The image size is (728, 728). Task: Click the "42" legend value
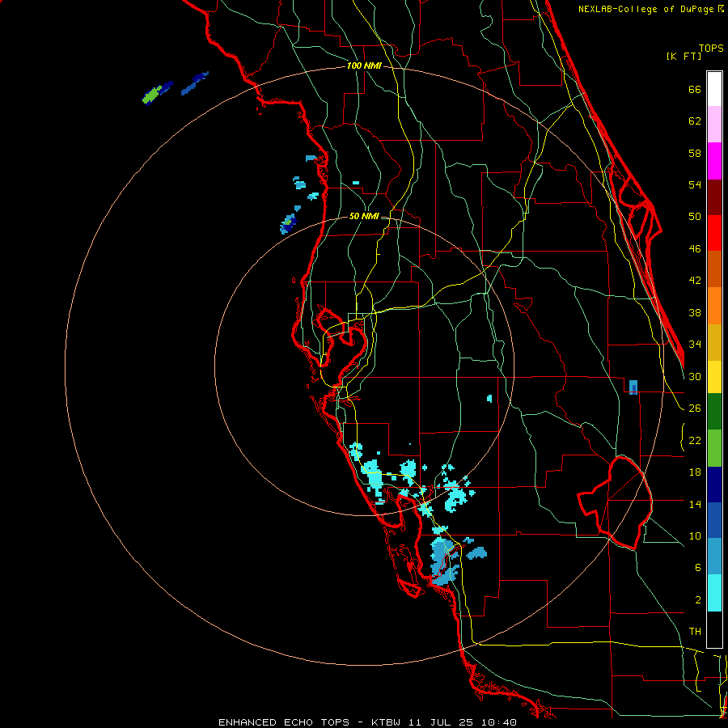click(x=695, y=281)
